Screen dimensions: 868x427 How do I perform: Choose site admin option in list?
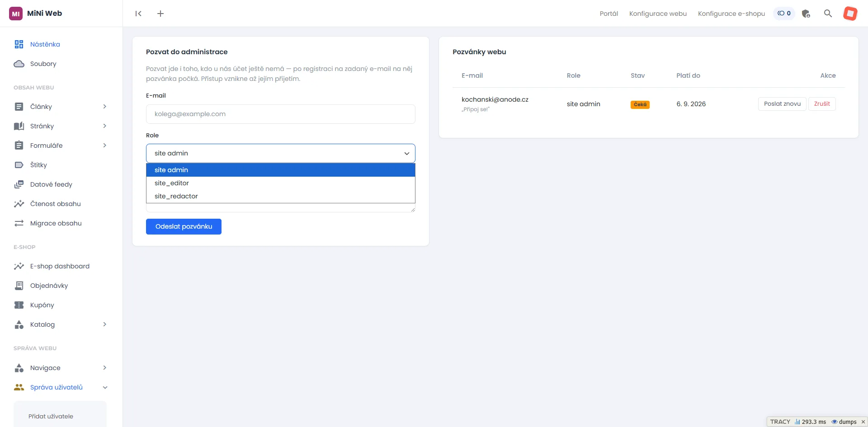point(280,170)
